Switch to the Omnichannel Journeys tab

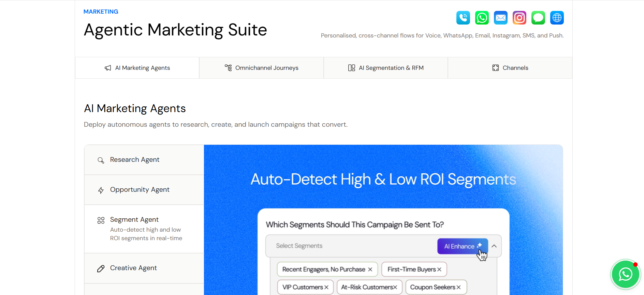click(261, 68)
